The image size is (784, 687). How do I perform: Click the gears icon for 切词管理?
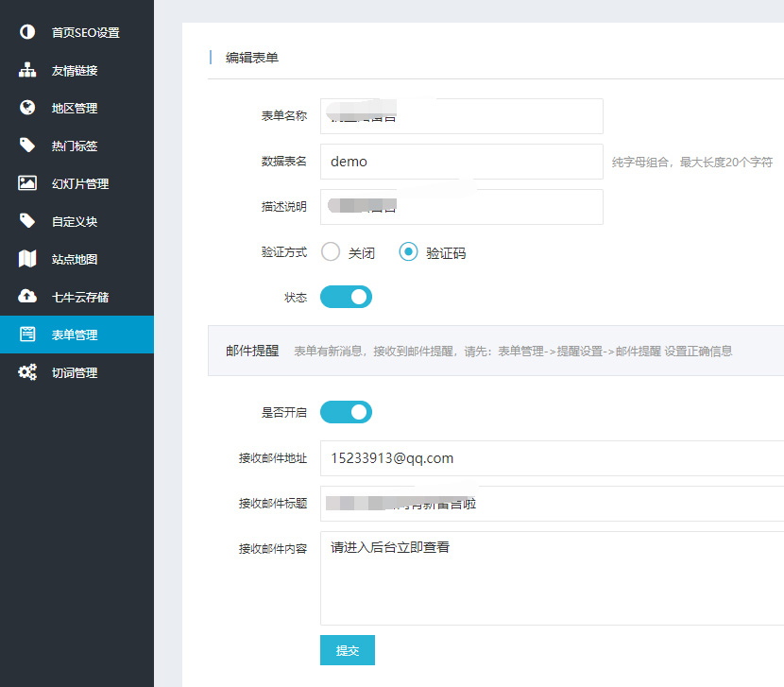click(27, 372)
